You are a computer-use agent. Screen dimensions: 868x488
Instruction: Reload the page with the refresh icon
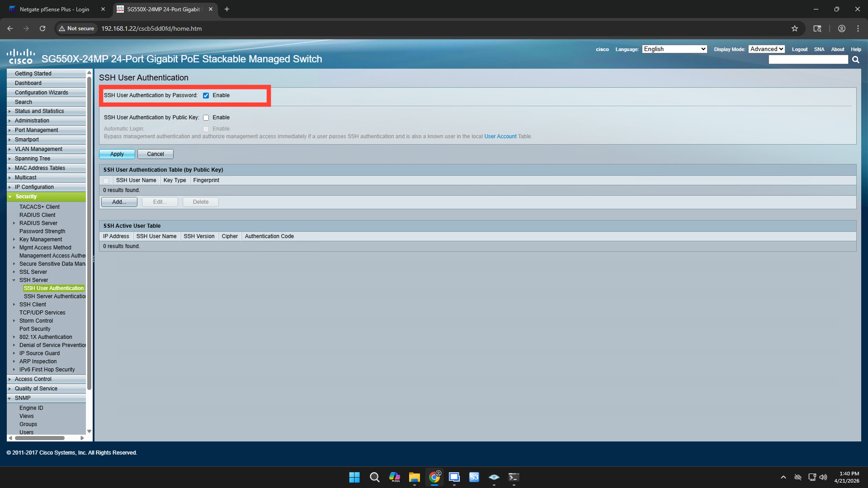[42, 28]
